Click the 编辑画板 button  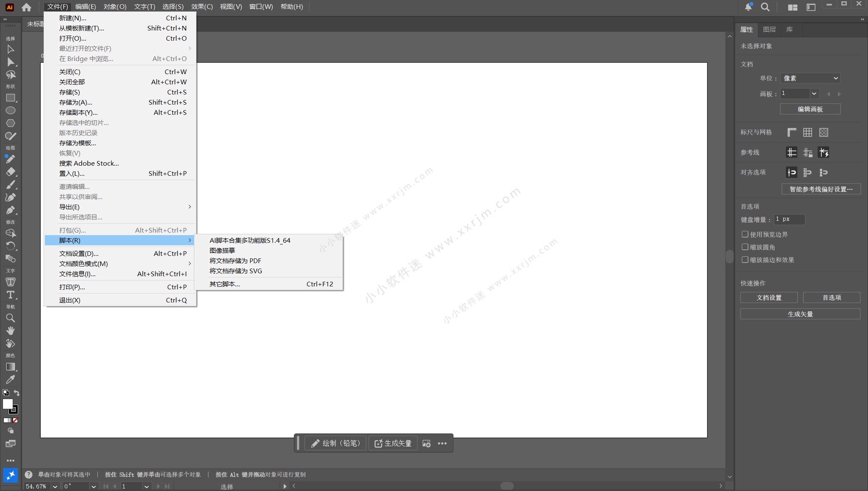pos(810,109)
